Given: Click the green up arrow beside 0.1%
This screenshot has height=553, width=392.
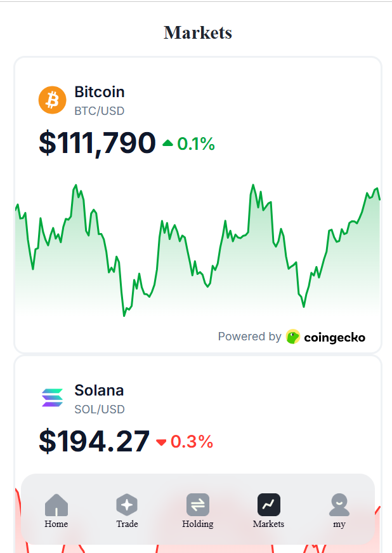Looking at the screenshot, I should click(168, 143).
